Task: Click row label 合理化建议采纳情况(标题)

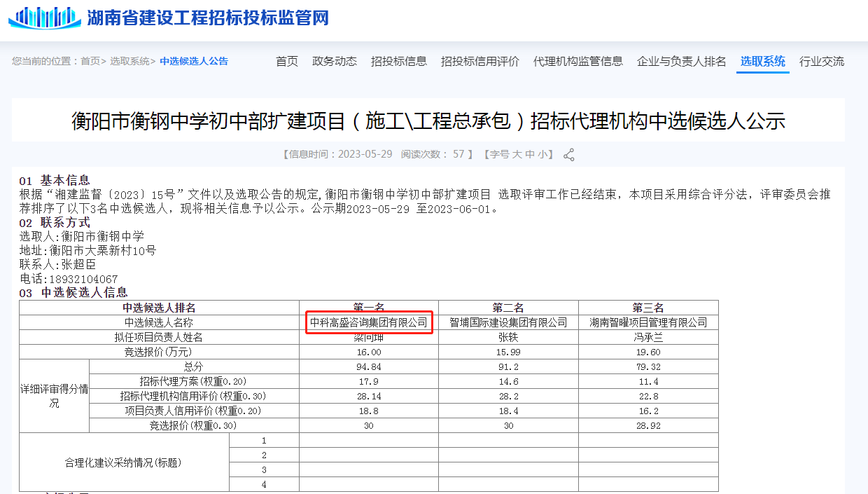Action: [123, 462]
